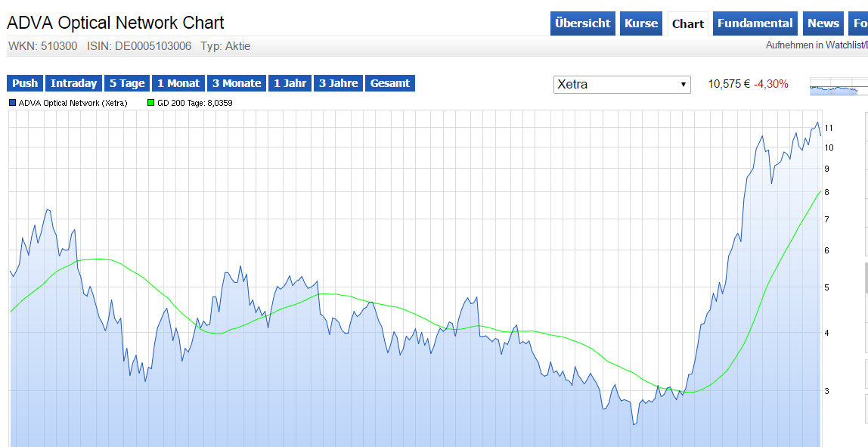Click the ISIN: DE0005103006 text
This screenshot has height=447, width=868.
coord(139,46)
